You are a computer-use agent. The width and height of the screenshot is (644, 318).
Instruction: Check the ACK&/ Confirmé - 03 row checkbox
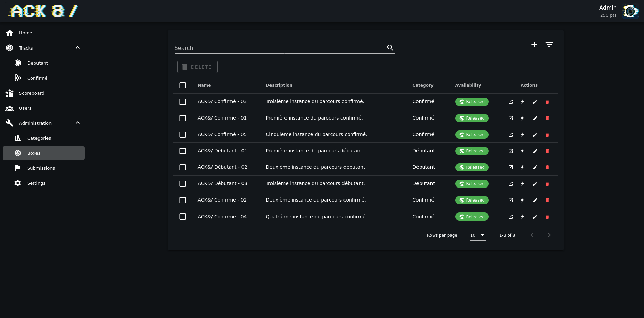coord(183,102)
